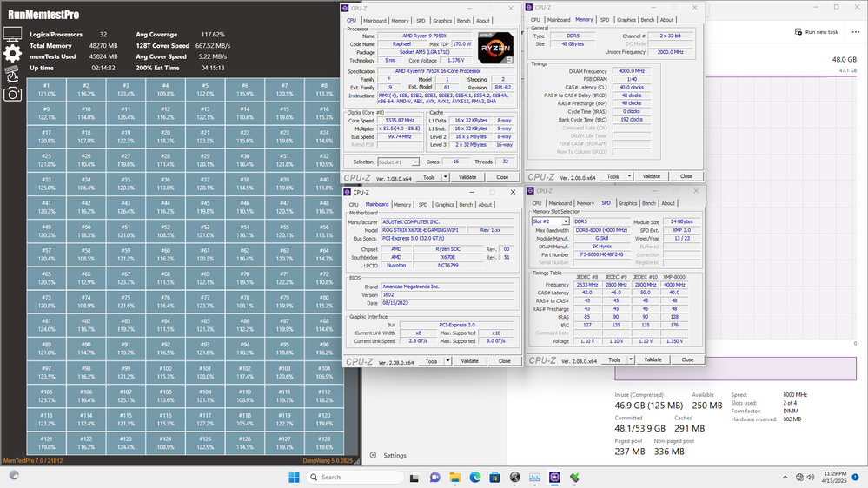868x488 pixels.
Task: Show hidden icons via the system tray chevron
Action: [785, 477]
